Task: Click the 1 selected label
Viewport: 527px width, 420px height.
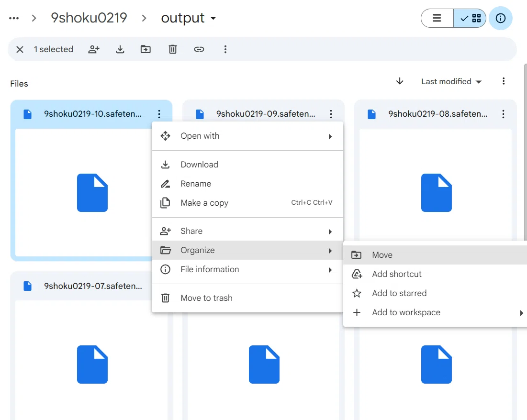Action: (x=54, y=49)
